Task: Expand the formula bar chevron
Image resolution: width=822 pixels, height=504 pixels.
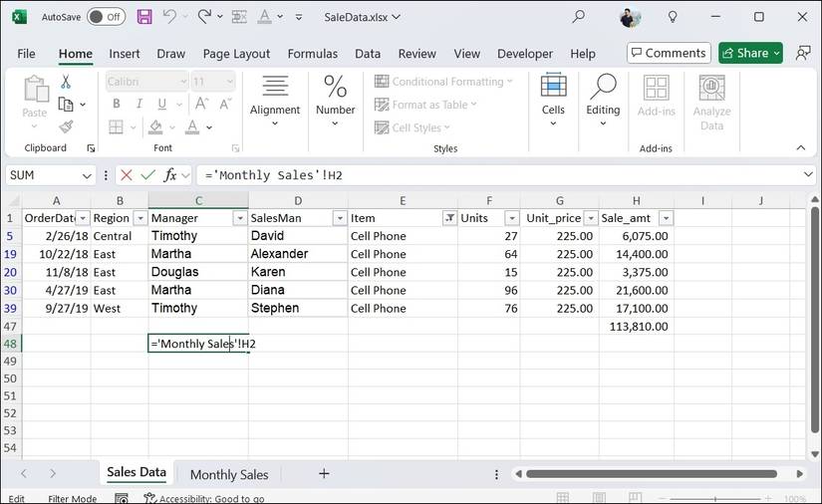Action: pos(808,174)
